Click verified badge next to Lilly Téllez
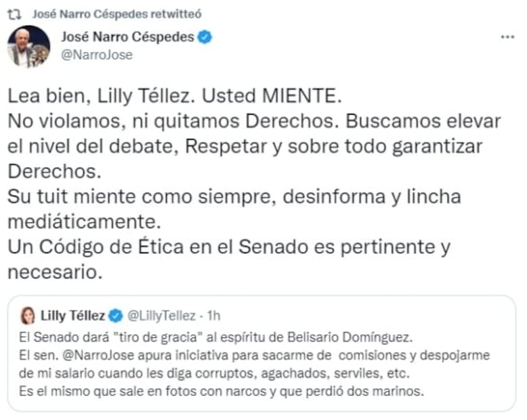The height and width of the screenshot is (420, 527). coord(116,316)
